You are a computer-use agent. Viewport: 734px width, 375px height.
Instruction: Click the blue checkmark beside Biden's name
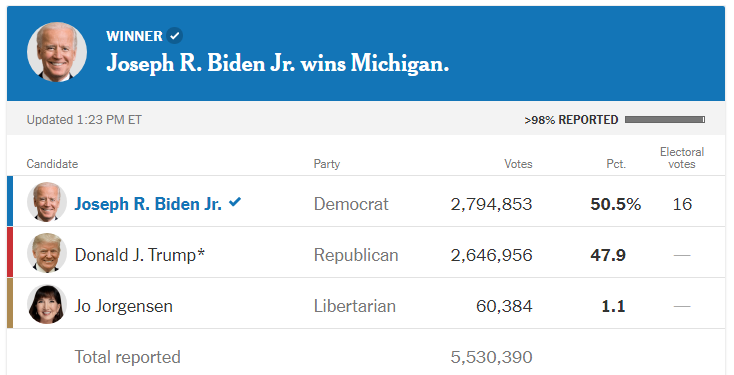click(235, 202)
